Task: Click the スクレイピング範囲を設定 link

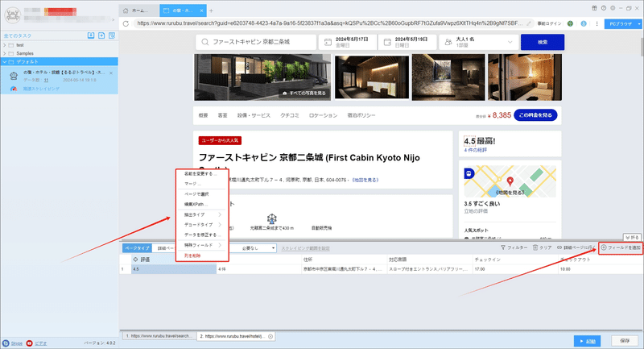Action: pyautogui.click(x=305, y=248)
